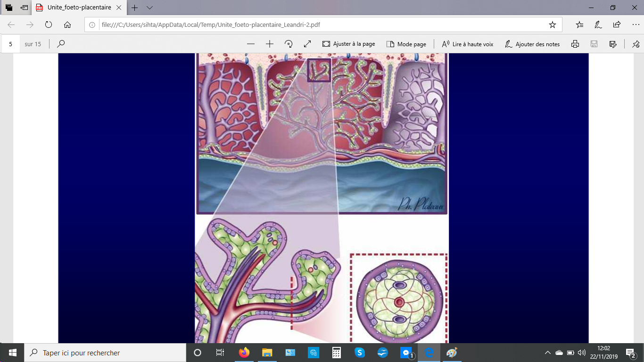Click Ajuster à la page
Image resolution: width=644 pixels, height=362 pixels.
pyautogui.click(x=349, y=44)
